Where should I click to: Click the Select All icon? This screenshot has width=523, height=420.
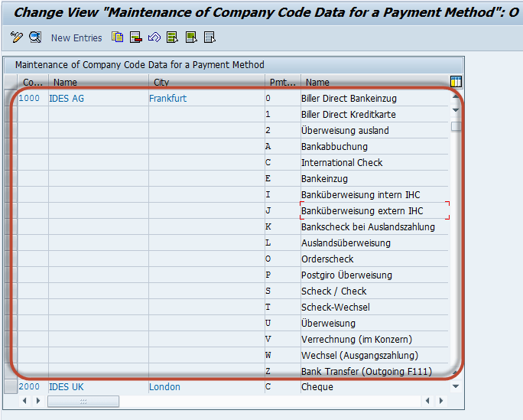click(x=172, y=37)
